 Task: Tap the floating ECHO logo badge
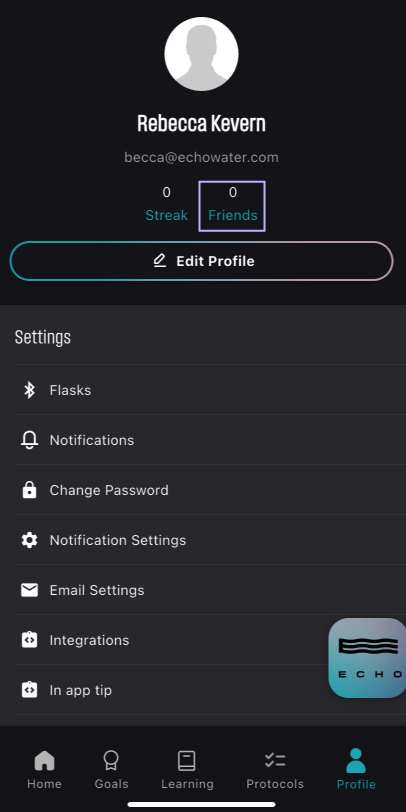click(x=368, y=658)
